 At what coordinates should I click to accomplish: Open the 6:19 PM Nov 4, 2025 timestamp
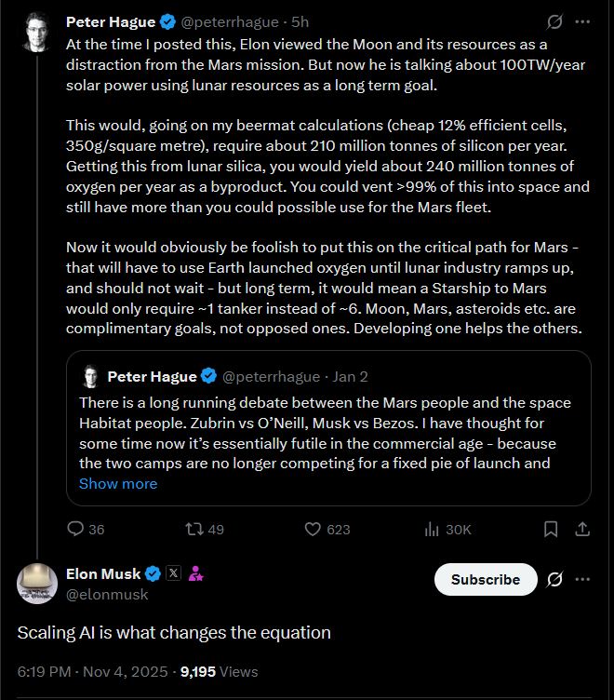point(94,671)
